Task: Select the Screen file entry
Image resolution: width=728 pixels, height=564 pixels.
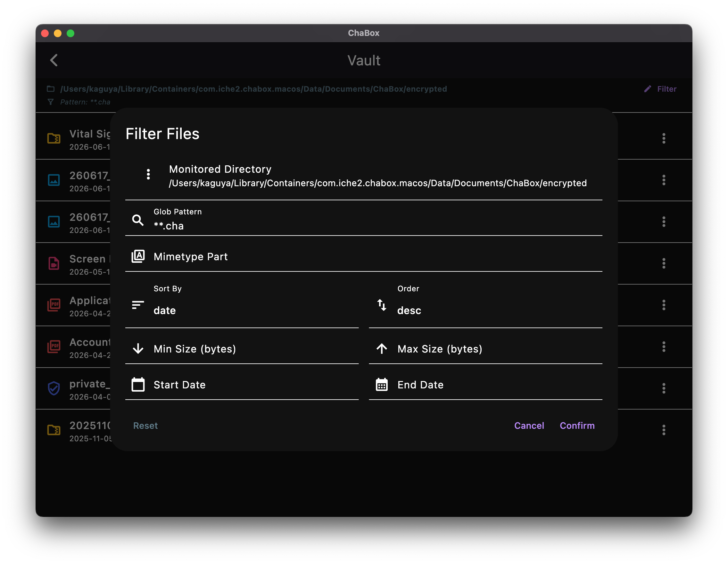Action: coord(364,263)
